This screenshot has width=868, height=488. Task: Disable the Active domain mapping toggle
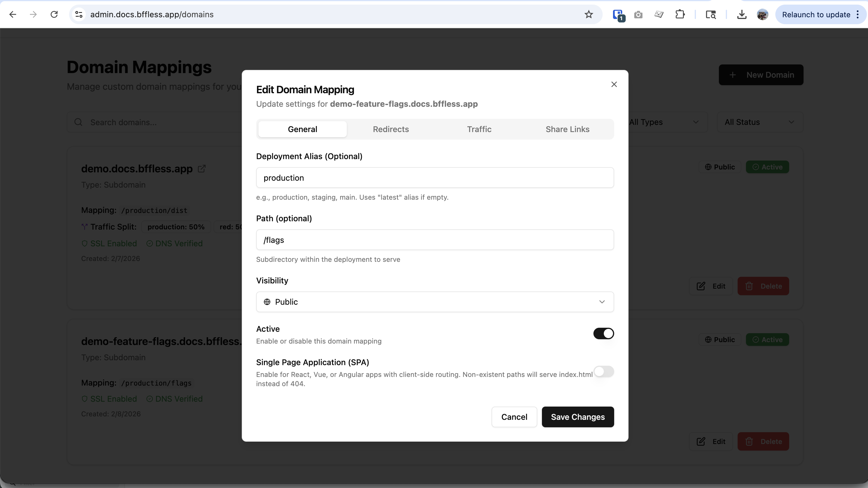pos(603,333)
